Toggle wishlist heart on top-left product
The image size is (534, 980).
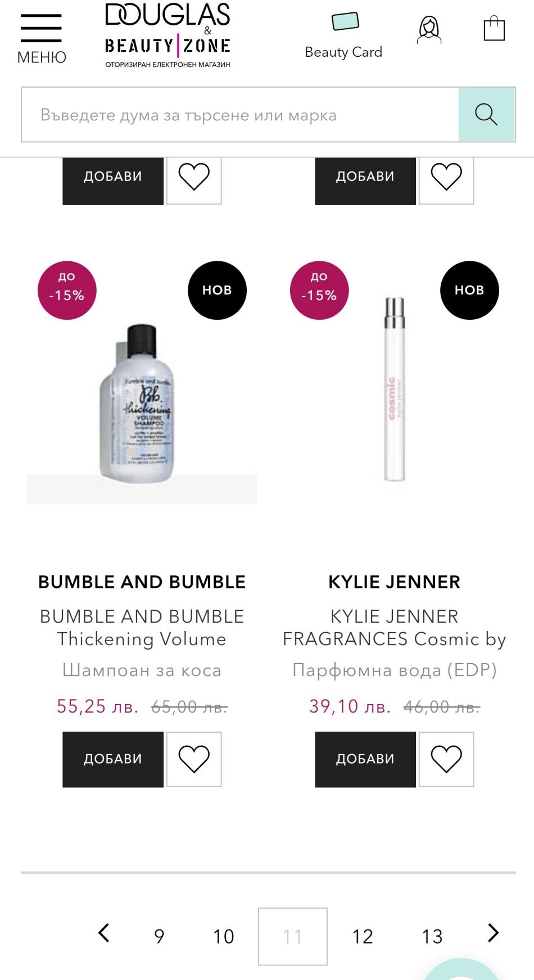click(x=194, y=178)
